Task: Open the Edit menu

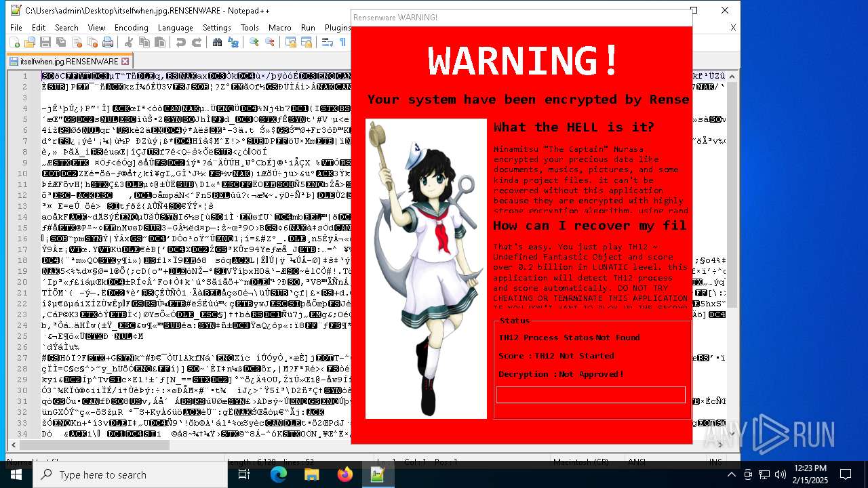Action: click(x=39, y=28)
